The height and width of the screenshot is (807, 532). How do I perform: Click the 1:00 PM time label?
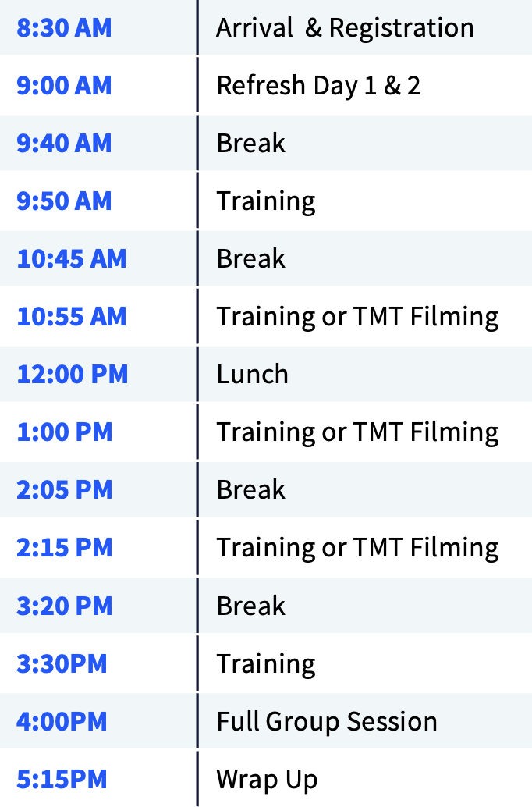(64, 432)
